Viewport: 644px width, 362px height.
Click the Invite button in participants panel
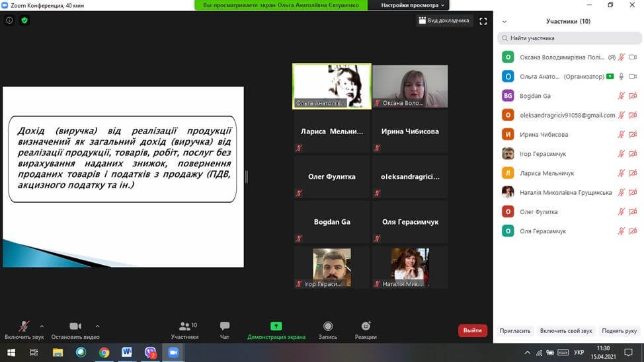pos(515,330)
